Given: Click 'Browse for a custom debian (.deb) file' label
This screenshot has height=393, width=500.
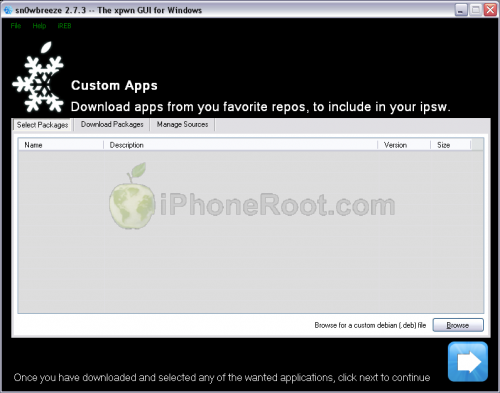Looking at the screenshot, I should point(370,325).
